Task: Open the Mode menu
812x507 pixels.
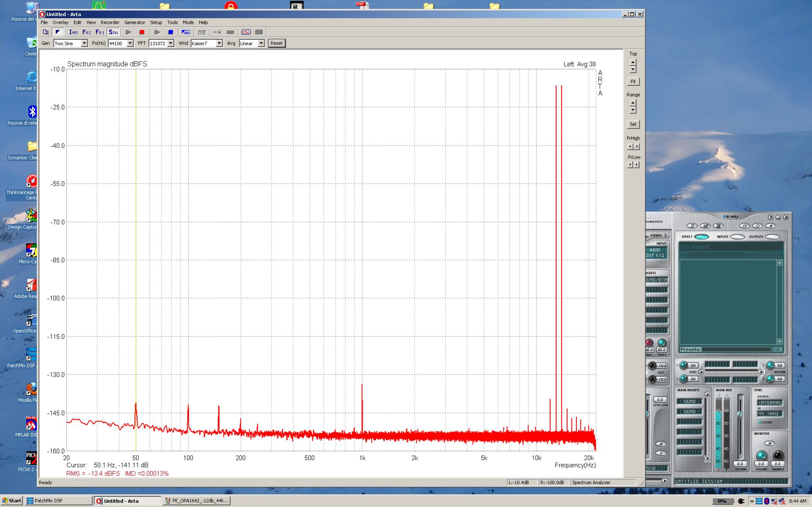Action: point(188,22)
